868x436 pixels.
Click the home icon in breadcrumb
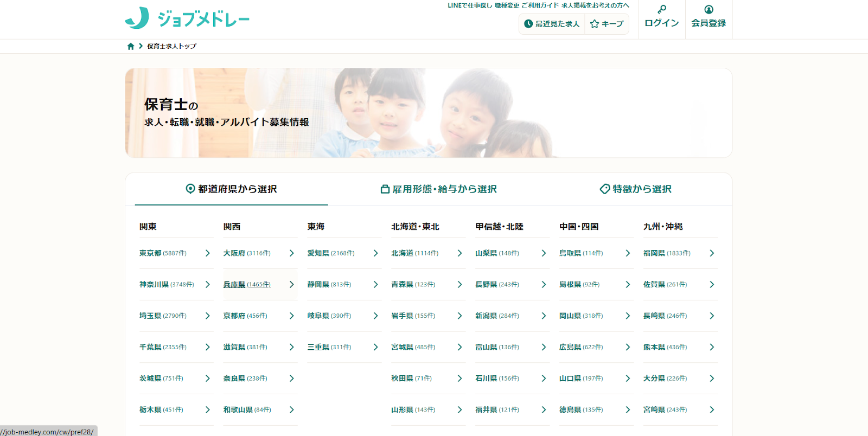click(x=131, y=47)
